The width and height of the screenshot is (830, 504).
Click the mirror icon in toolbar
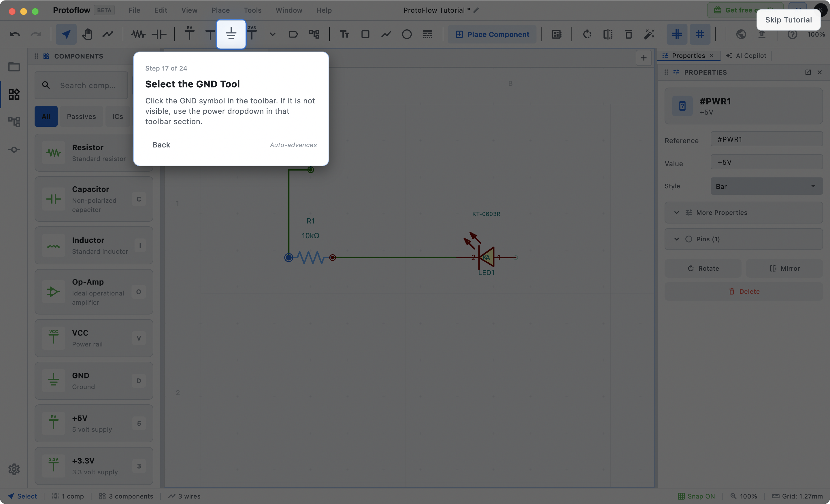click(x=608, y=34)
